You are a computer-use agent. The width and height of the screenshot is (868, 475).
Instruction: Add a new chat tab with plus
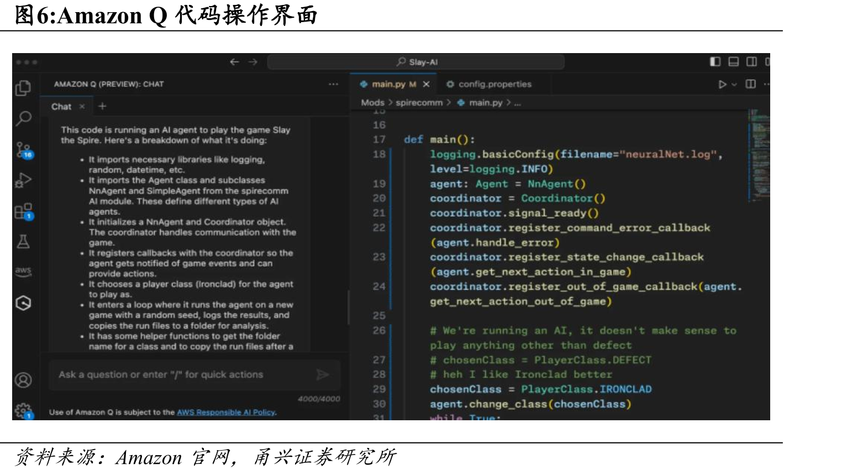pos(102,106)
